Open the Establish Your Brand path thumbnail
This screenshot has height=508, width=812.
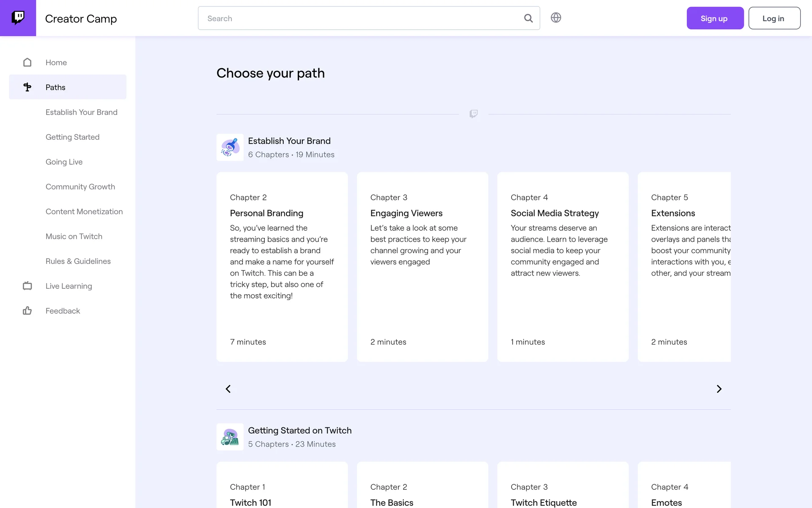click(230, 147)
